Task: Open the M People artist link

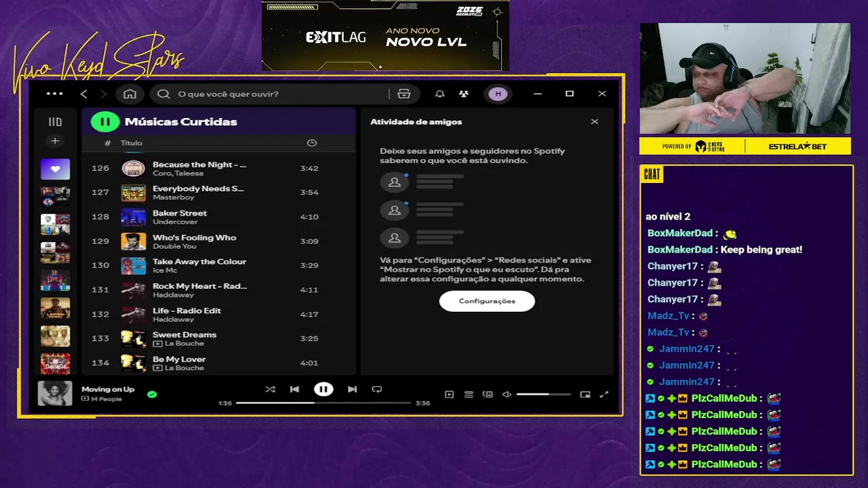Action: 106,399
